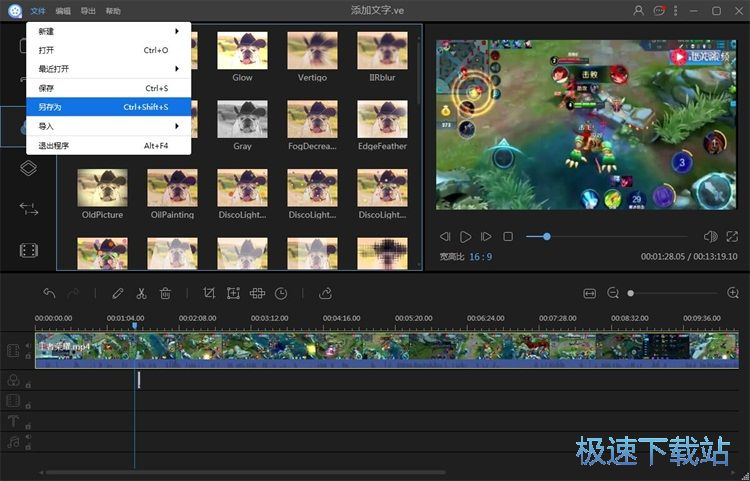
Task: Mute the audio track speaker toggle
Action: [x=28, y=437]
